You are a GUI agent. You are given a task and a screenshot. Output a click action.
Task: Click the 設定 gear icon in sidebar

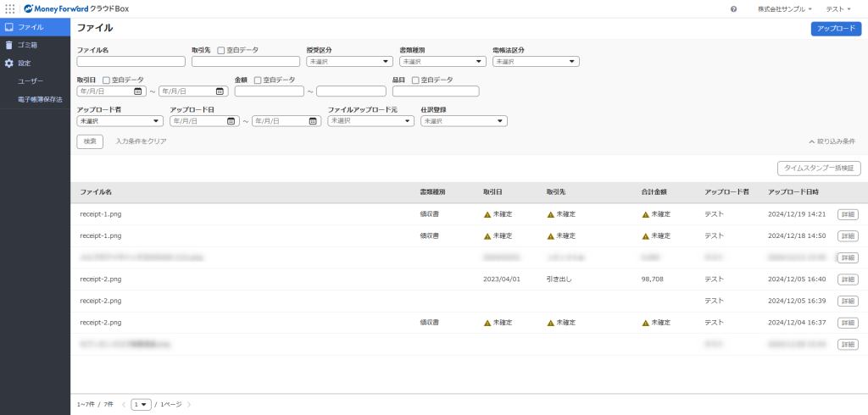click(8, 63)
